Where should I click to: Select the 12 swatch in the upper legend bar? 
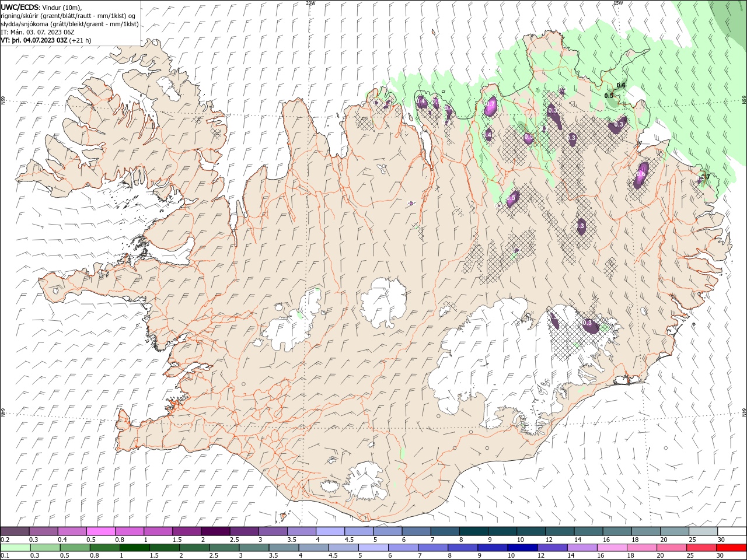(x=560, y=531)
